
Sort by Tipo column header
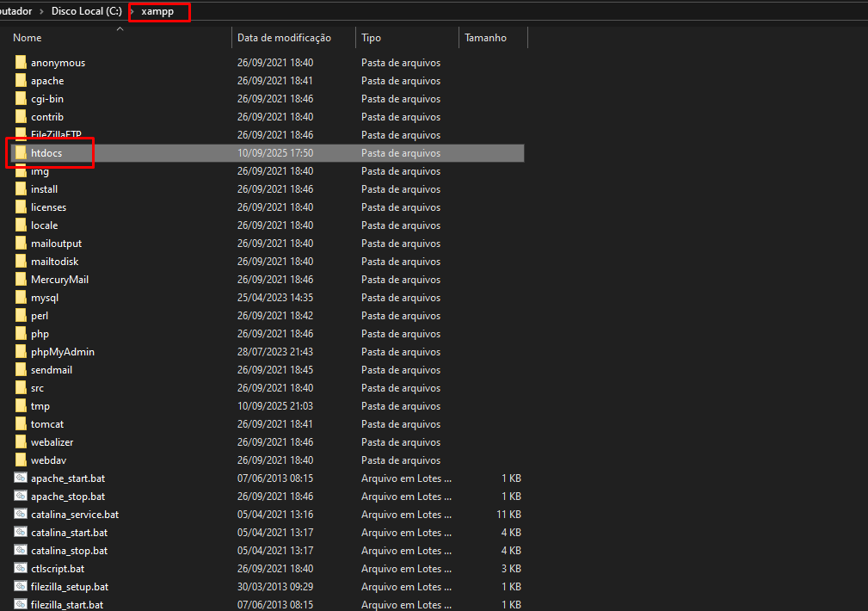(372, 38)
